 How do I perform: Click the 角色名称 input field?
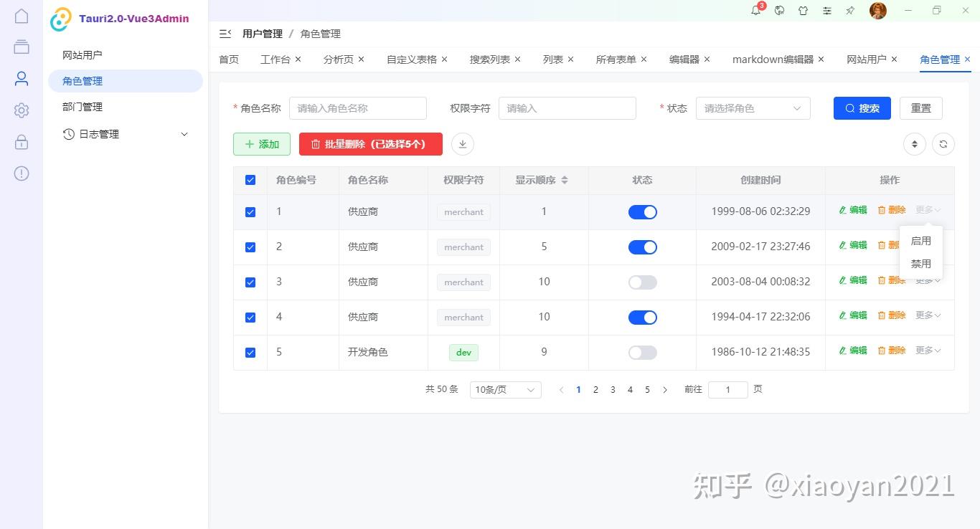pyautogui.click(x=357, y=108)
